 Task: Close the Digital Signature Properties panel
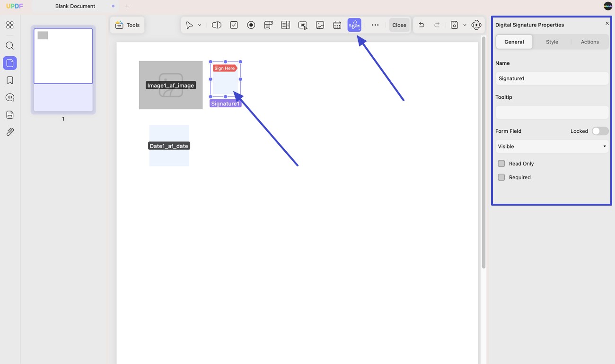coord(607,23)
